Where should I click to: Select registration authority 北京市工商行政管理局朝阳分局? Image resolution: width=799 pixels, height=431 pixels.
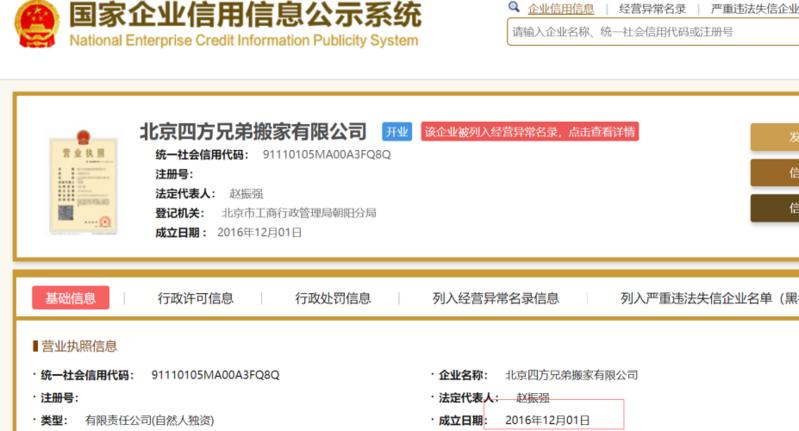299,213
